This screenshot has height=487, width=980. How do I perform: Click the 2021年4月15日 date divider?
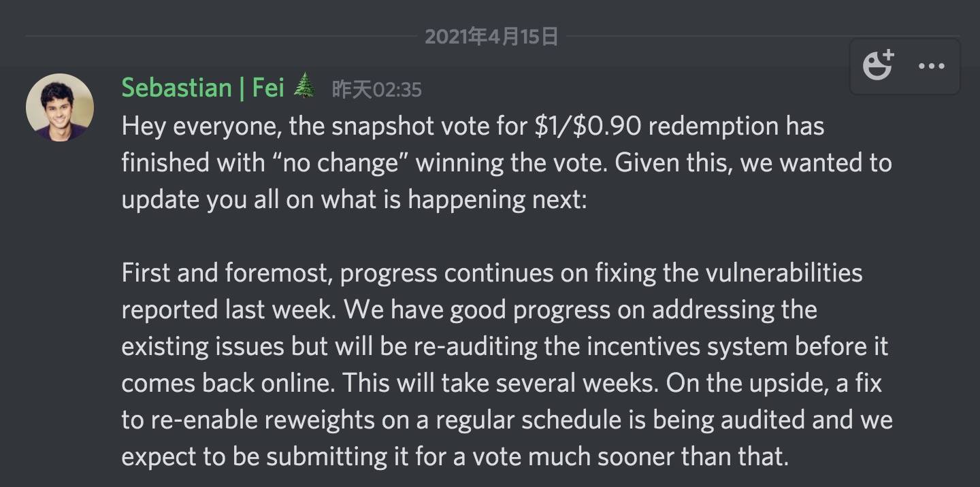[491, 36]
